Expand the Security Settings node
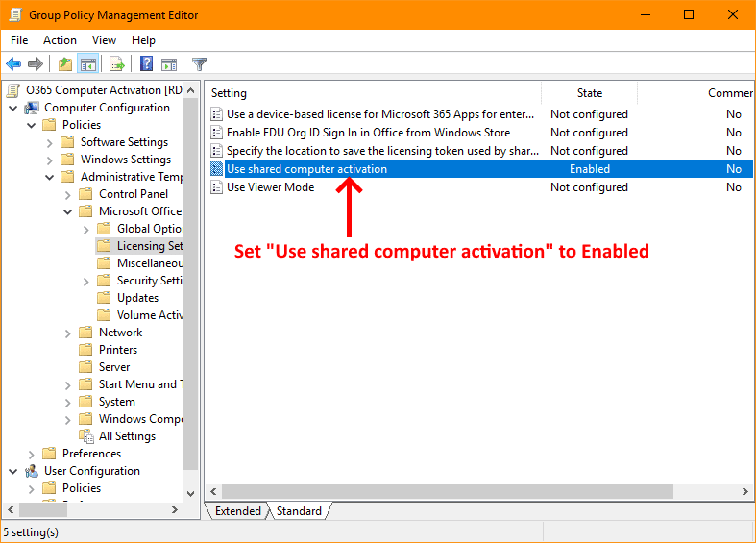Viewport: 756px width, 543px height. click(85, 282)
